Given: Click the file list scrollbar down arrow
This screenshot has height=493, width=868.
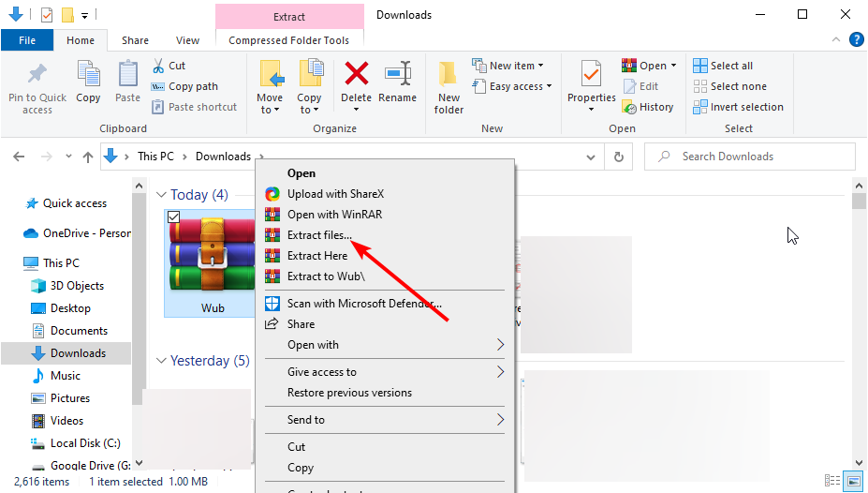Looking at the screenshot, I should click(x=859, y=462).
